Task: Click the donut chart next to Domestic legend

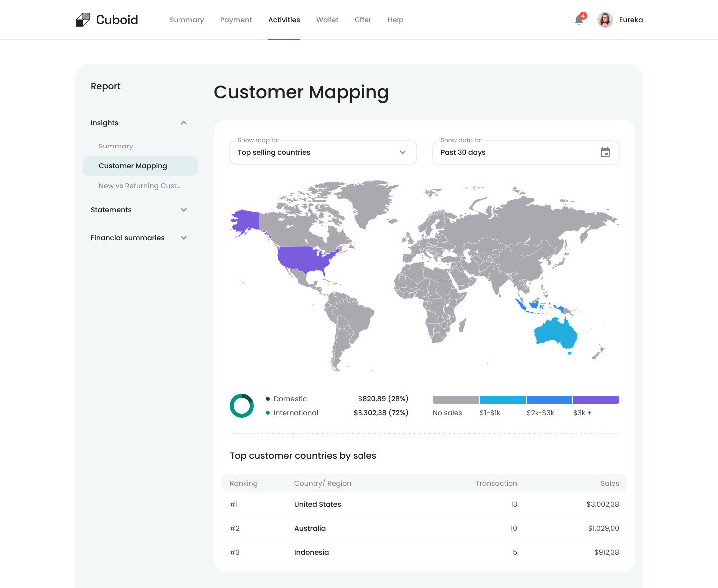Action: pyautogui.click(x=242, y=406)
